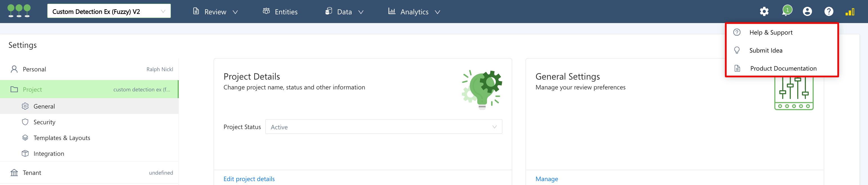The height and width of the screenshot is (185, 868).
Task: Expand the Review menu
Action: click(216, 12)
